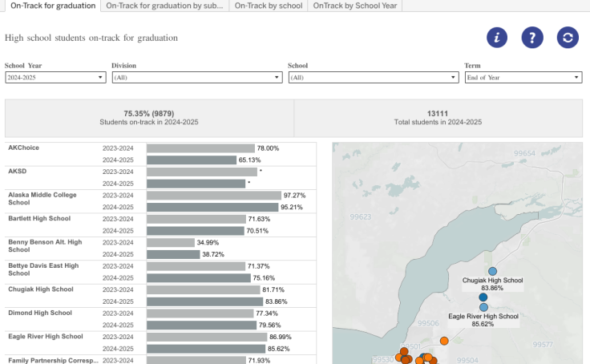Switch to On-Track by school tab
590x364 pixels.
pyautogui.click(x=268, y=6)
